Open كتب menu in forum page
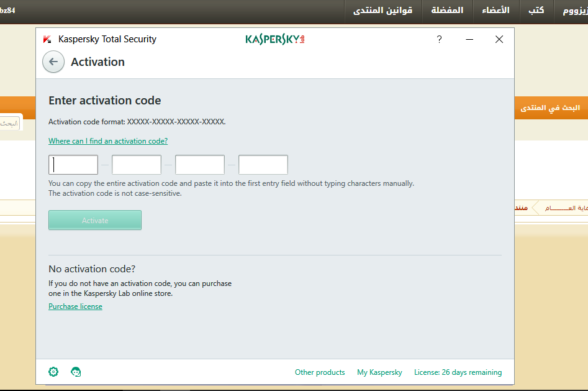Image resolution: width=588 pixels, height=391 pixels. 536,11
